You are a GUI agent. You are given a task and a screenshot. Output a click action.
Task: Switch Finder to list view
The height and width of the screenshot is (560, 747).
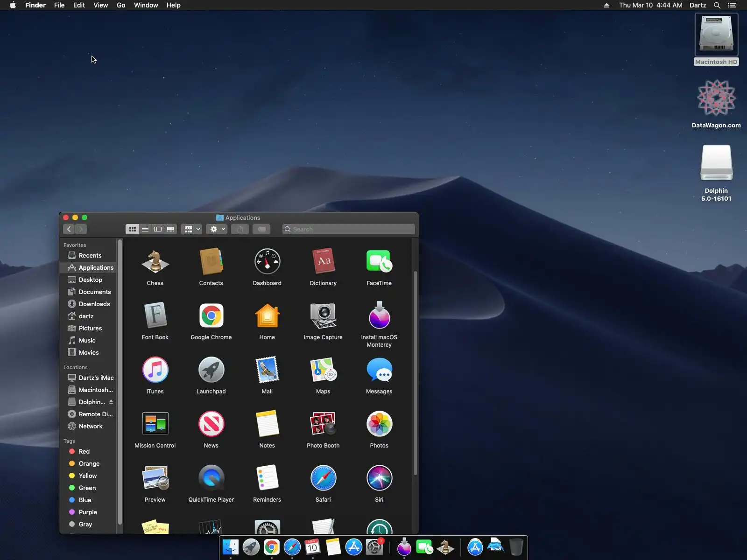coord(145,229)
